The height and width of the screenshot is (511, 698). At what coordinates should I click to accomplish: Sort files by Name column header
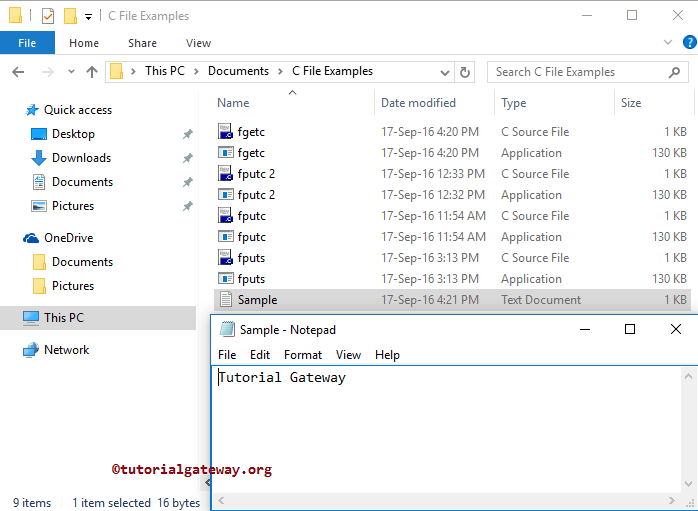pos(233,103)
